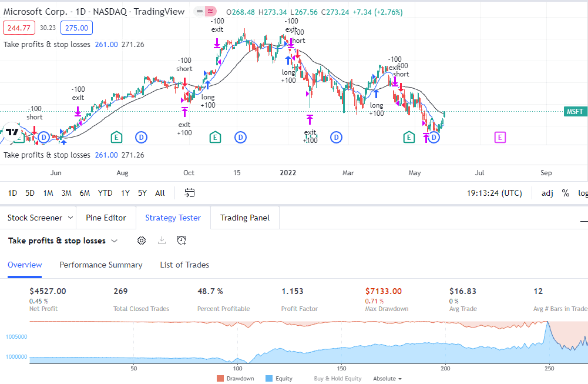
Task: Click the 2022 label on time axis
Action: point(288,173)
